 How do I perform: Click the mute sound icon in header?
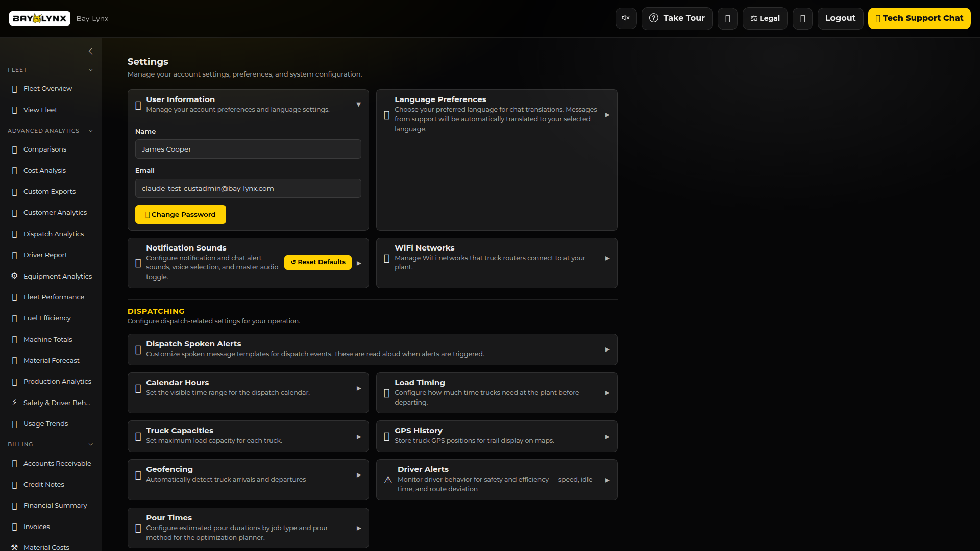[x=626, y=18]
